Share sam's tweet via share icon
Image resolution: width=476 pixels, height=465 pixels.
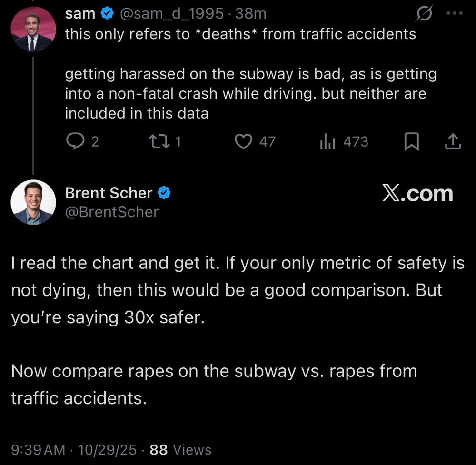[453, 141]
